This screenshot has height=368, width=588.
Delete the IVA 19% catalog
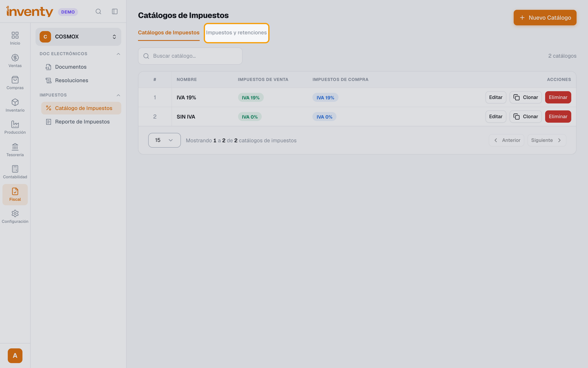pos(558,97)
